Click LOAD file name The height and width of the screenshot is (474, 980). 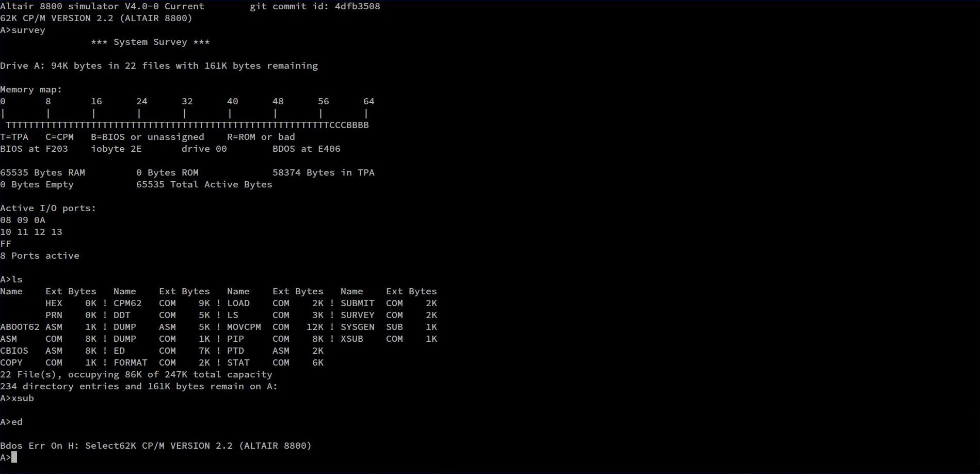click(238, 303)
